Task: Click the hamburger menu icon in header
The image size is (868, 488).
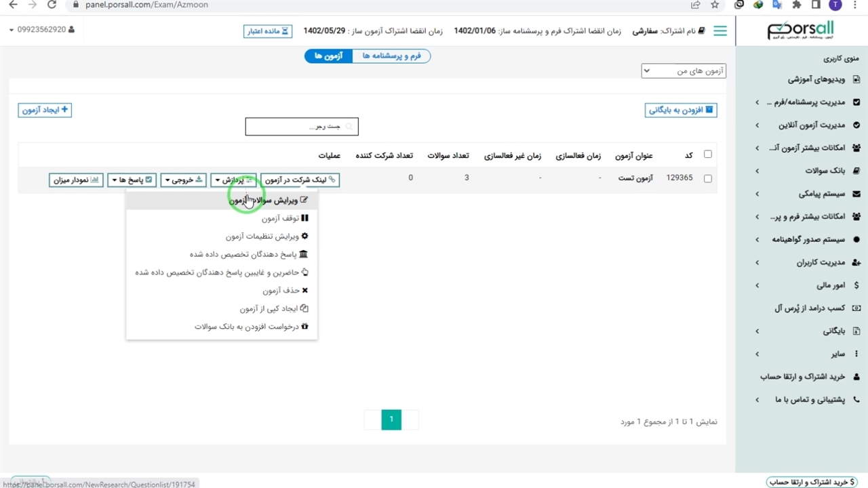Action: pos(720,31)
